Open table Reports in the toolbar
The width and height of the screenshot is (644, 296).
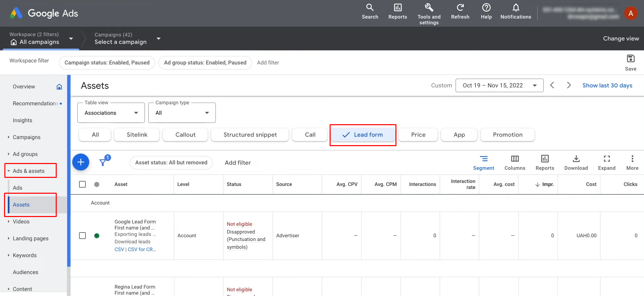[x=545, y=163]
